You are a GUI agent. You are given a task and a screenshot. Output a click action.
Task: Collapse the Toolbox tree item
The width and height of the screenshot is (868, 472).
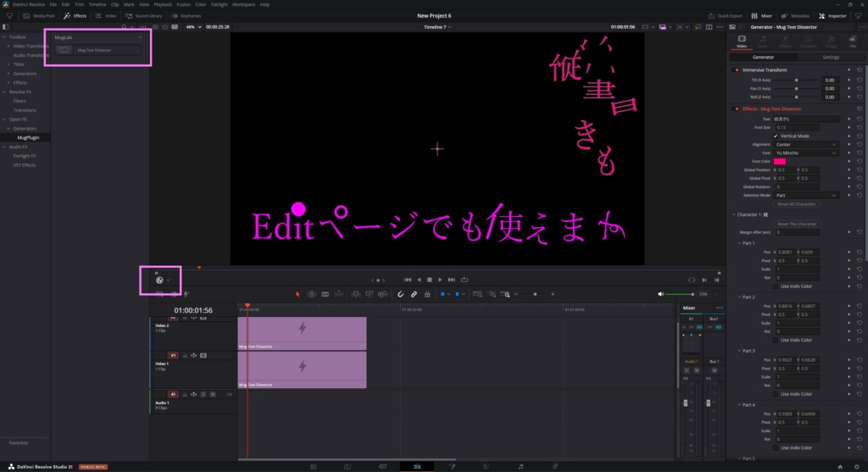coord(4,37)
